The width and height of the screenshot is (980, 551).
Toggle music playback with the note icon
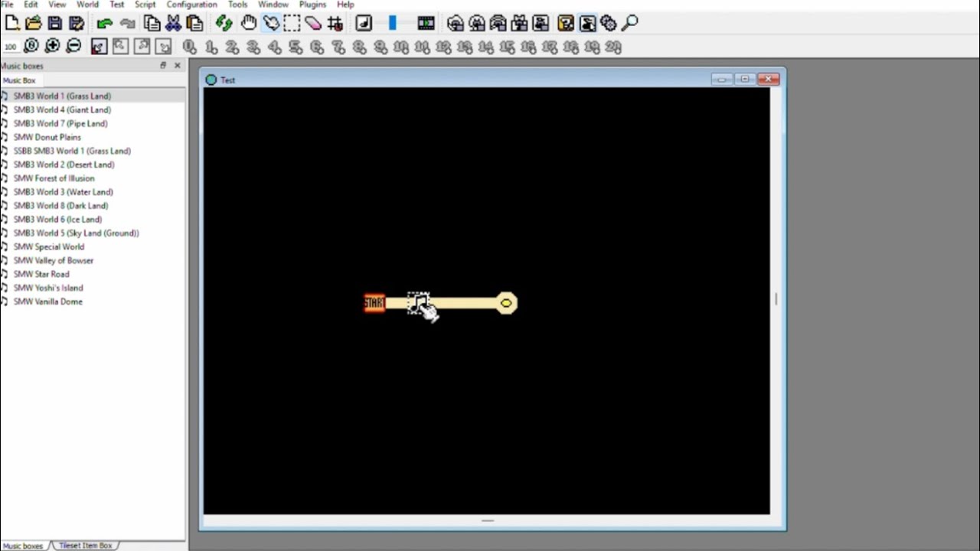click(x=364, y=23)
